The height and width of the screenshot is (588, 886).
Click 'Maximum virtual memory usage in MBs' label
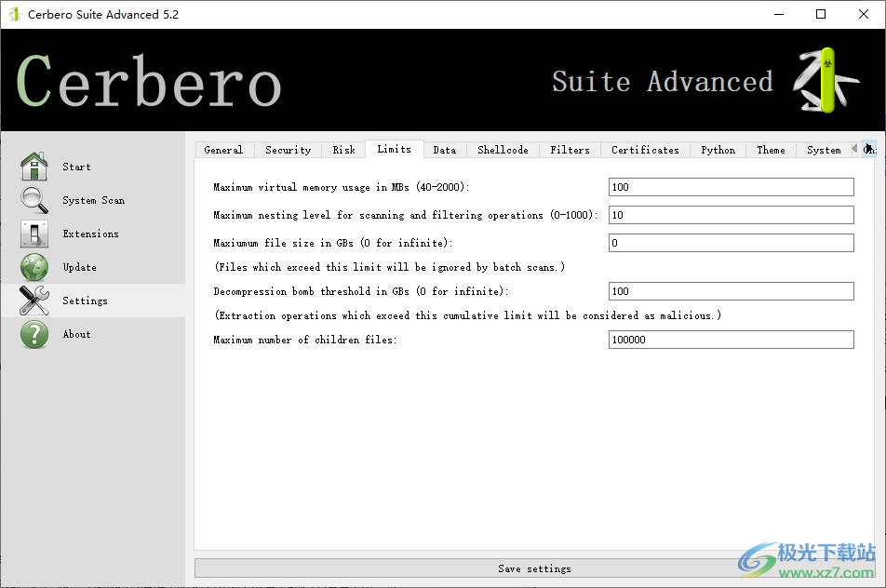[341, 187]
